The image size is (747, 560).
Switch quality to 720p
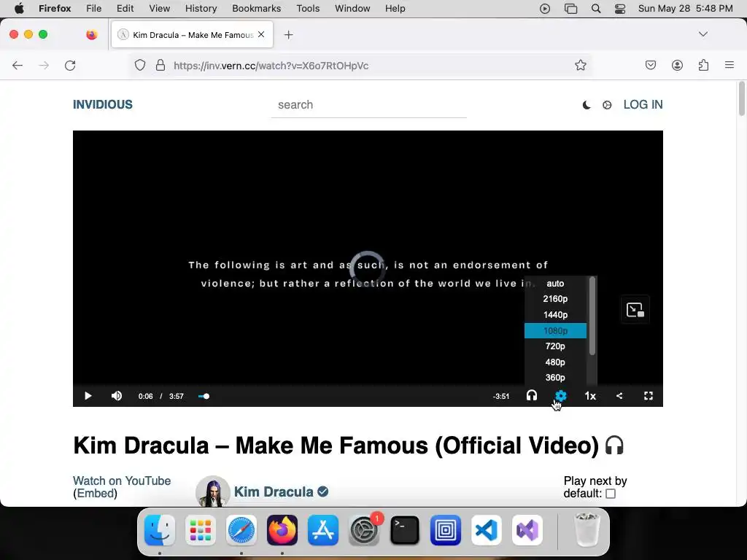click(x=555, y=346)
